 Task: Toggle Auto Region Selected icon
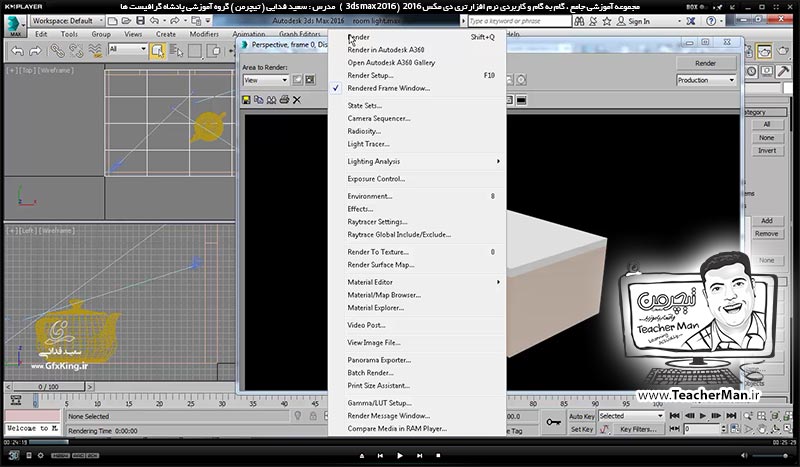point(310,80)
